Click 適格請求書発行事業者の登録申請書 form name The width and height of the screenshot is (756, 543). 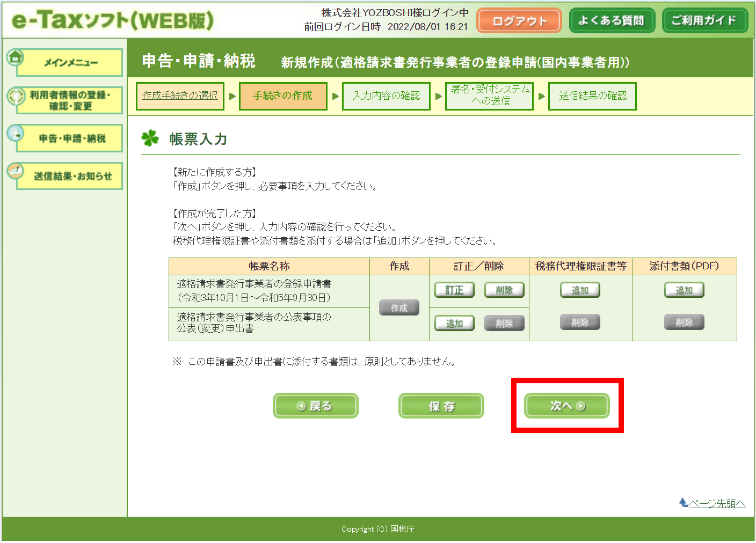pos(254,284)
